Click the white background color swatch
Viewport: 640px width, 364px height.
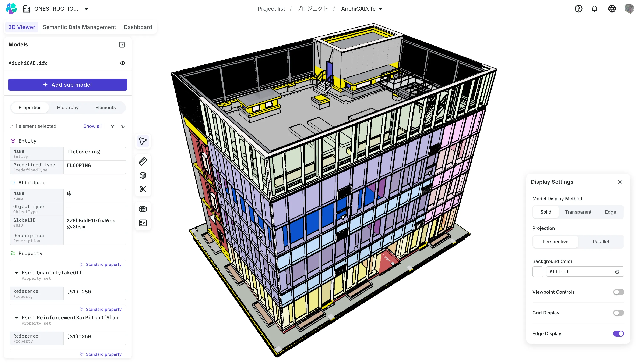pyautogui.click(x=537, y=271)
